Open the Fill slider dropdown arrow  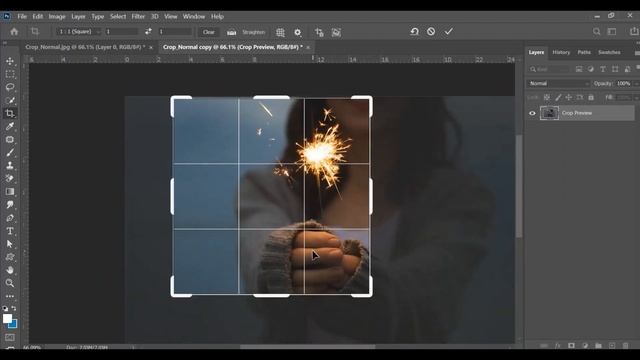point(636,98)
